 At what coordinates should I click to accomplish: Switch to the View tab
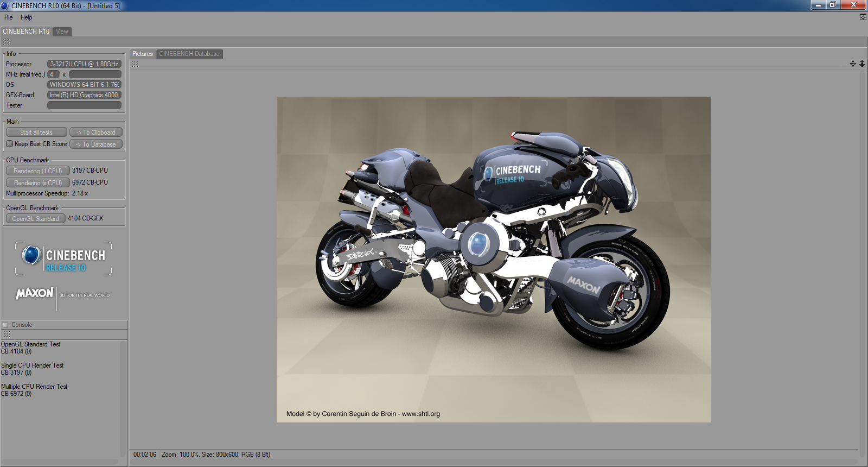(62, 31)
